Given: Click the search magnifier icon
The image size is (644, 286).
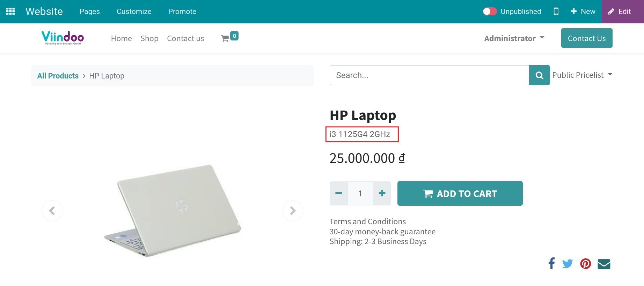Looking at the screenshot, I should tap(539, 75).
